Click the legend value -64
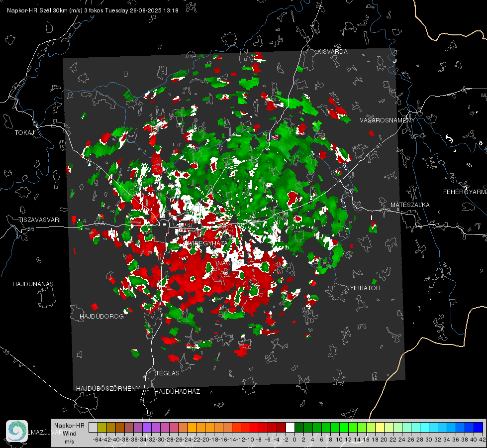This screenshot has height=448, width=487. click(x=97, y=440)
